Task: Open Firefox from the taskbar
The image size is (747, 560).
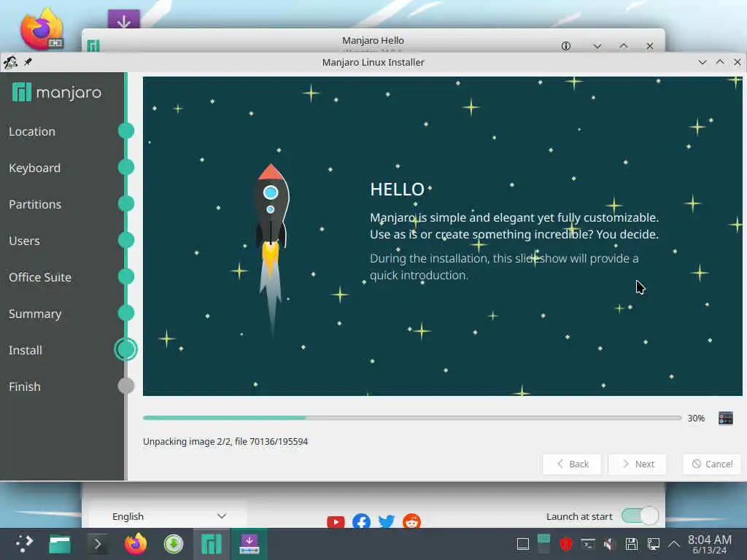Action: (x=135, y=544)
